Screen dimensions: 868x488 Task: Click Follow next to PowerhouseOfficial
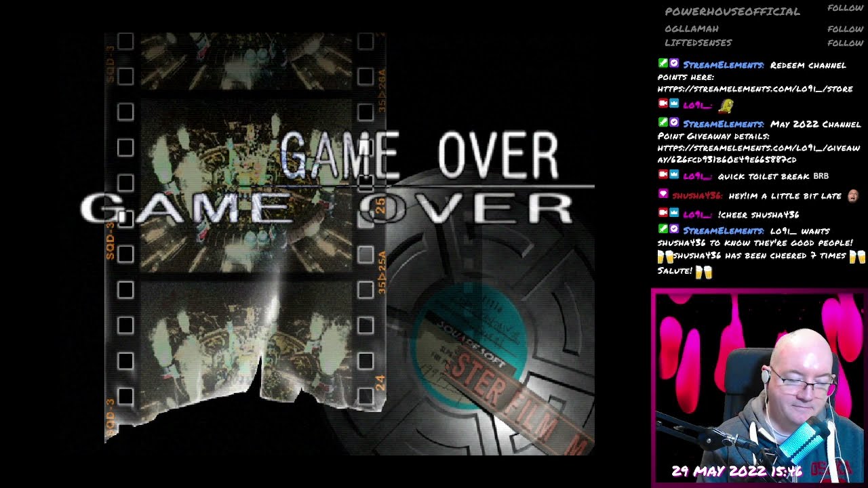point(845,8)
